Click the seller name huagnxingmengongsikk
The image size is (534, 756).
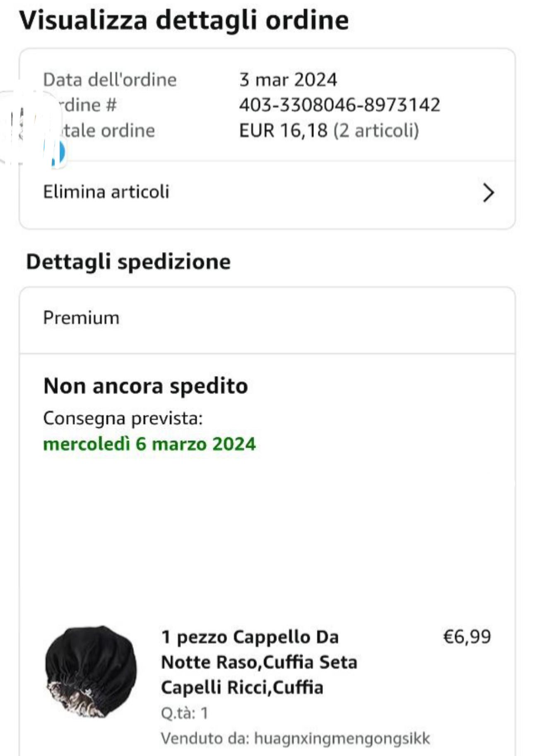(x=342, y=738)
